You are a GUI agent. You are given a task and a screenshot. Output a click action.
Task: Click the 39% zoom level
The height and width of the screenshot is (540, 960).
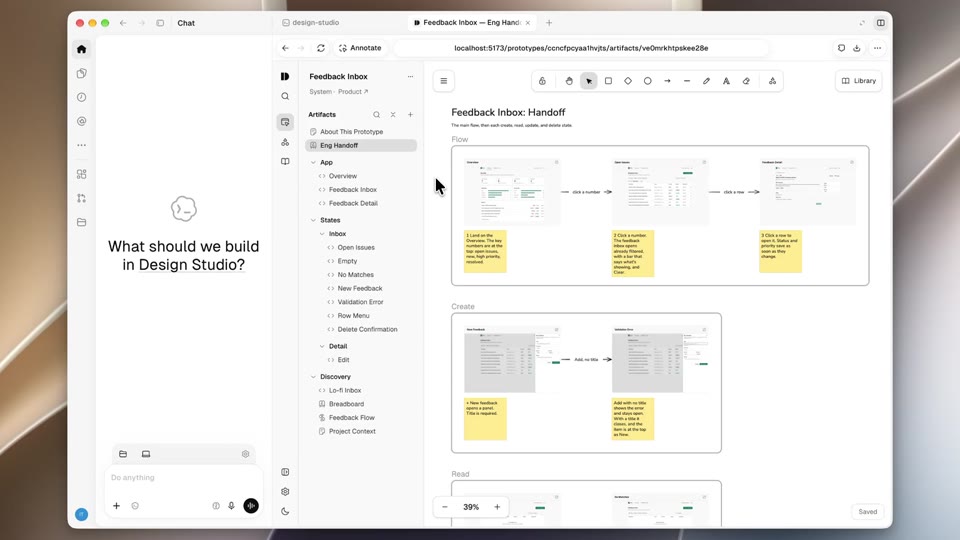471,507
